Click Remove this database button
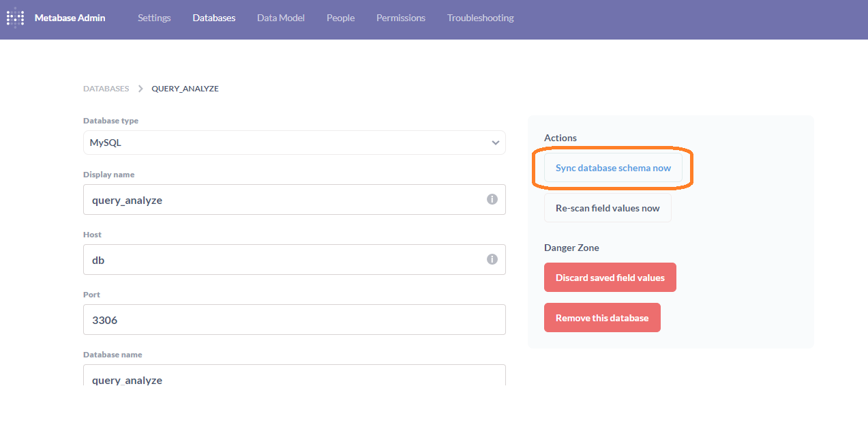Image resolution: width=868 pixels, height=442 pixels. (x=602, y=318)
